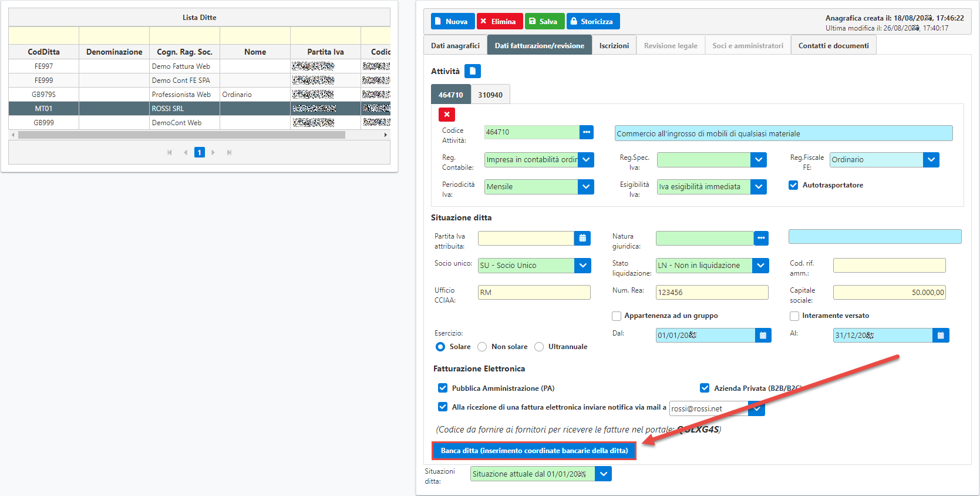Open the Contatti e documenti tab
Image resolution: width=980 pixels, height=496 pixels.
point(833,45)
